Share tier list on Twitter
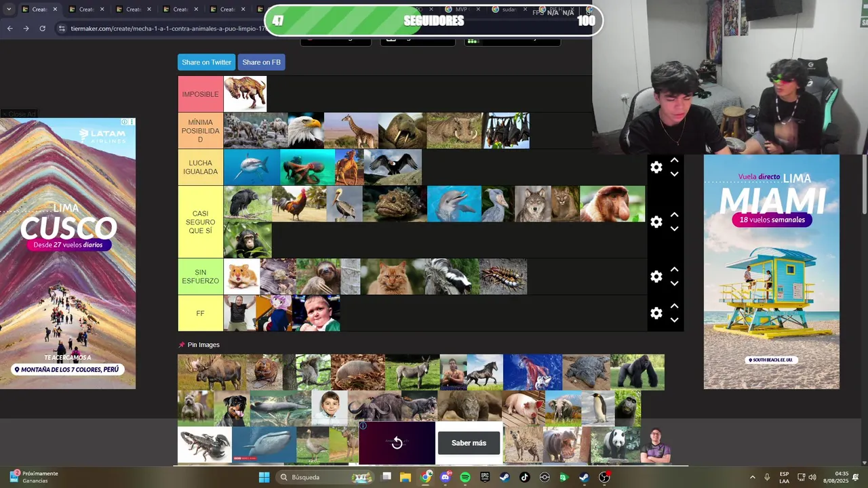The image size is (868, 488). pos(206,62)
